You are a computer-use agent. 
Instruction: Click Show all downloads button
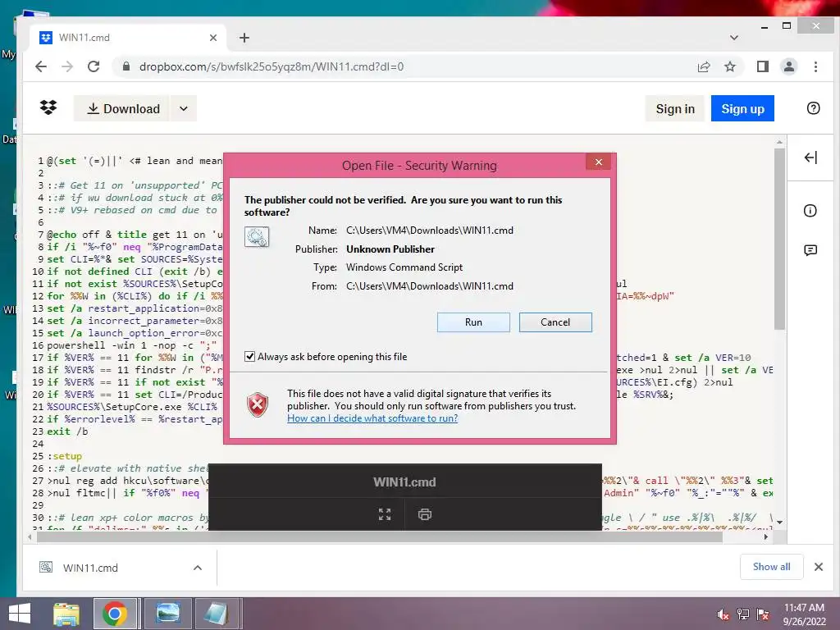coord(771,567)
